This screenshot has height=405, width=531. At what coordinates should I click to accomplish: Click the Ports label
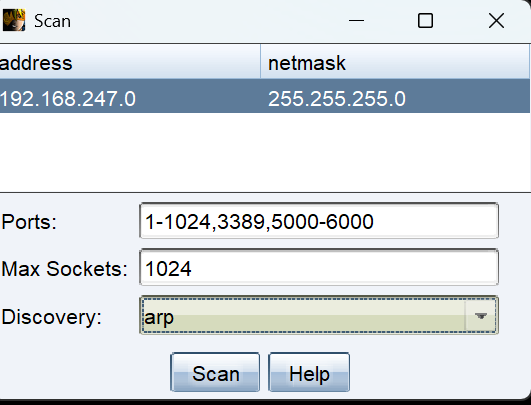(x=29, y=222)
